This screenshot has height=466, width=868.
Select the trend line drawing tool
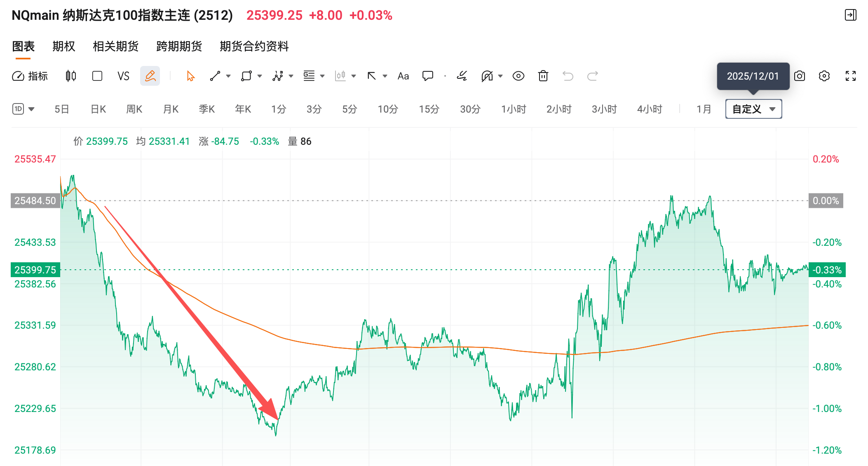tap(215, 76)
